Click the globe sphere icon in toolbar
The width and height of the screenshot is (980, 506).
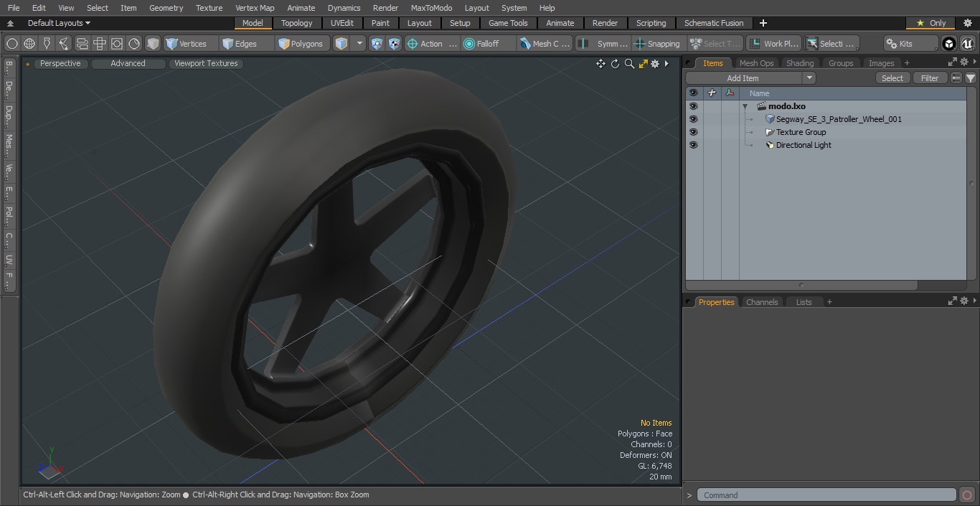[29, 44]
